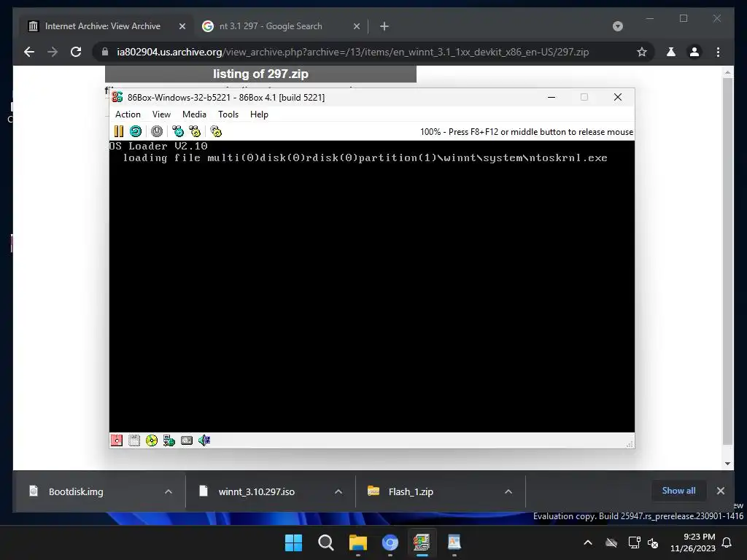Open Chrome three-dot menu
This screenshot has width=747, height=560.
[x=718, y=52]
